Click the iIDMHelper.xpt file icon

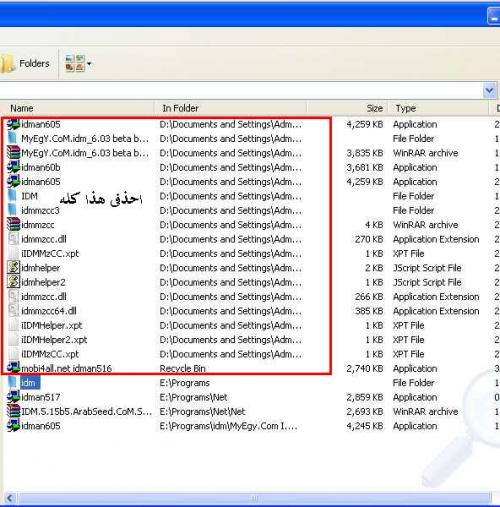(13, 325)
